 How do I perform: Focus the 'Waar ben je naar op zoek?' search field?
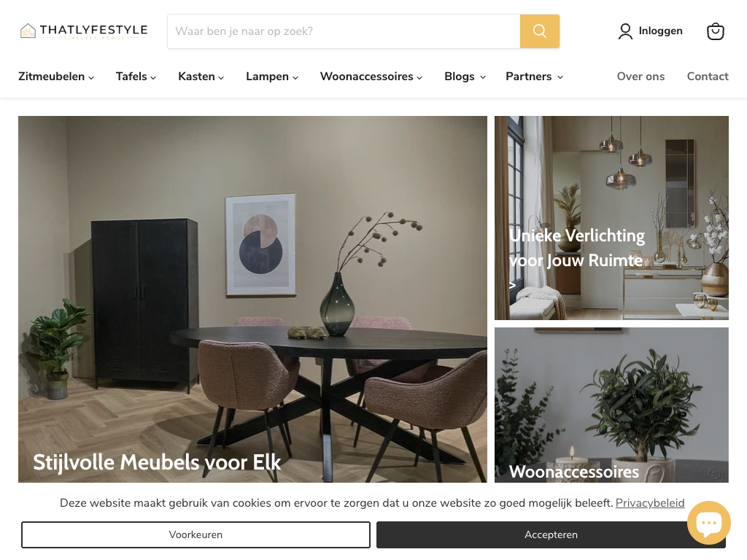(344, 31)
